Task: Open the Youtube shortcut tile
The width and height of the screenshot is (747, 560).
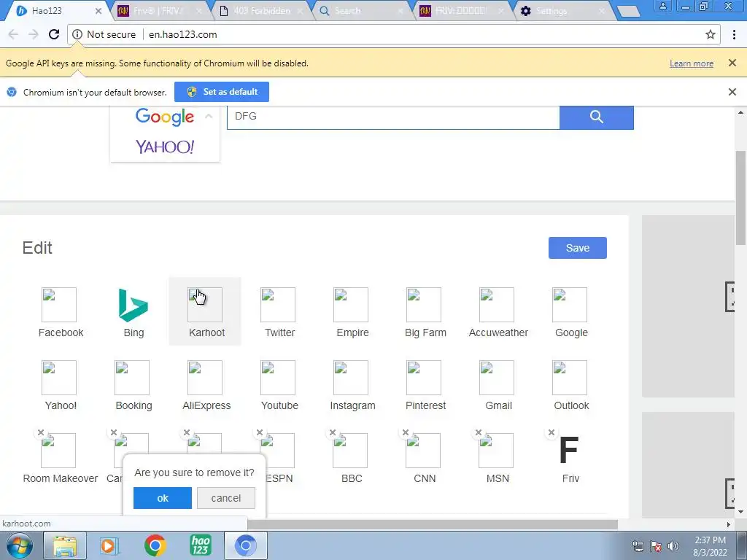Action: point(279,385)
